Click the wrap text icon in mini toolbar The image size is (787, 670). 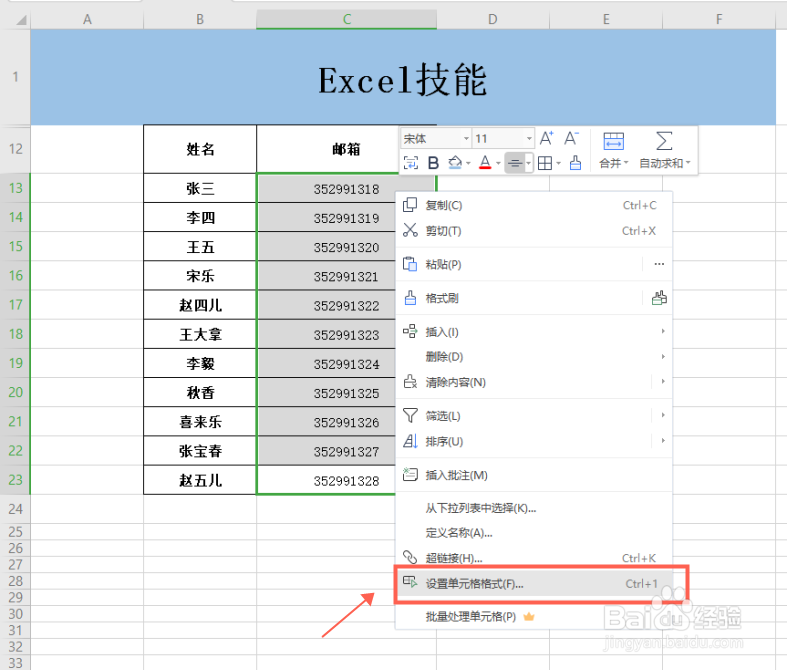411,163
